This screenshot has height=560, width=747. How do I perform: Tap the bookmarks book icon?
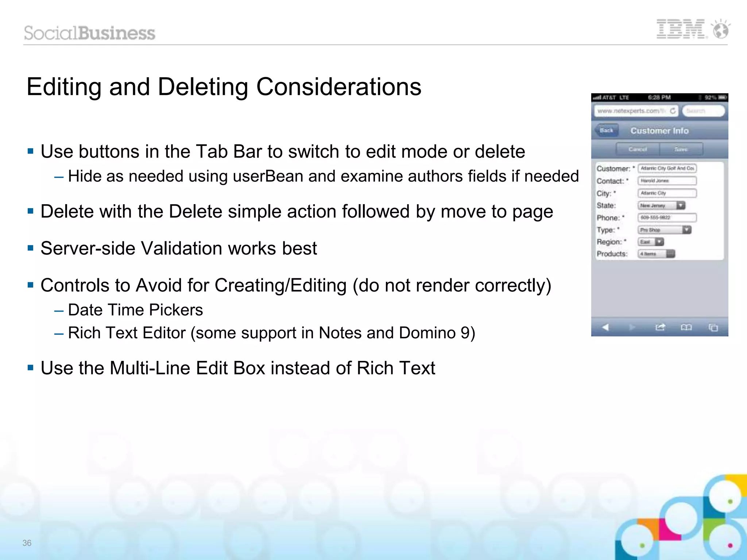click(x=686, y=327)
